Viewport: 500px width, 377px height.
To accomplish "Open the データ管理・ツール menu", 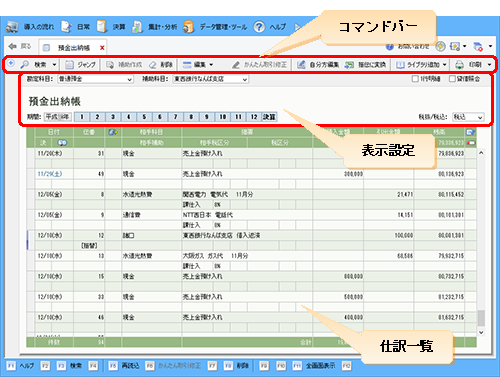I will (215, 27).
